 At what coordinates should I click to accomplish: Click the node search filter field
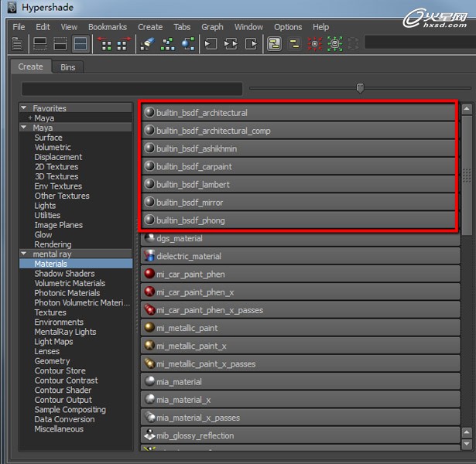click(x=132, y=89)
